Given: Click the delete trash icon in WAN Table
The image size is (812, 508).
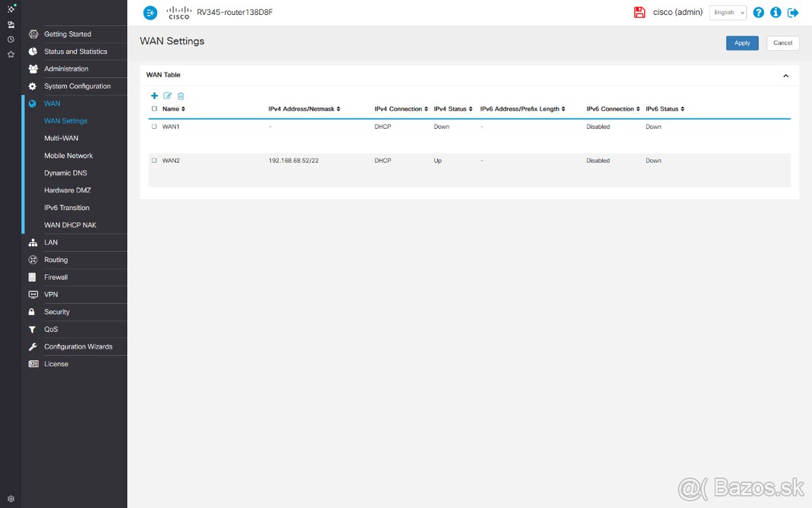Looking at the screenshot, I should (x=181, y=96).
